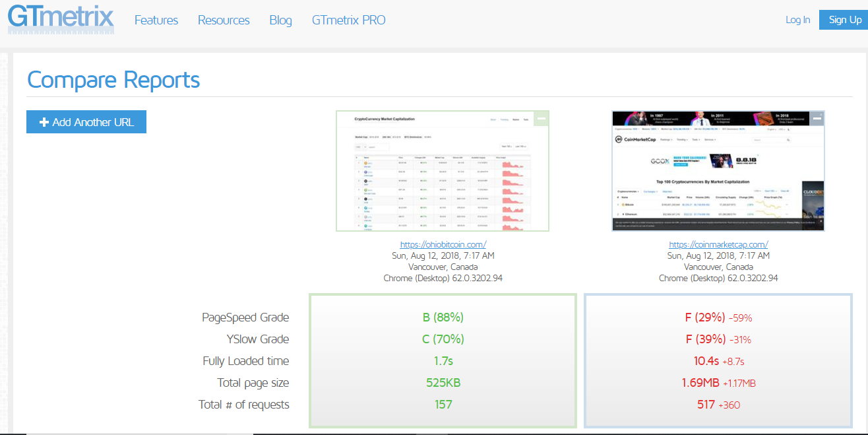Open the https://coinmarketcap.com/ link
The width and height of the screenshot is (868, 435).
tap(718, 244)
